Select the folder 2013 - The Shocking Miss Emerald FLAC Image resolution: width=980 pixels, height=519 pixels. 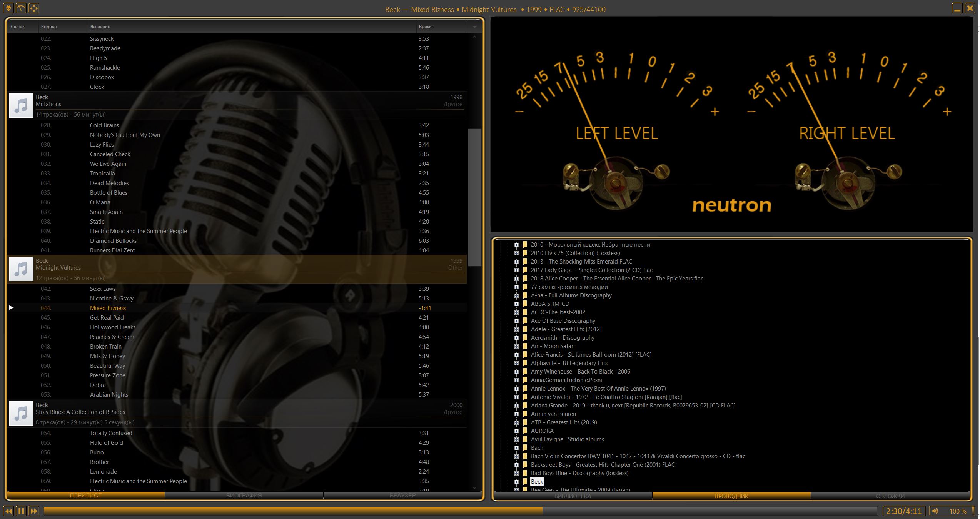point(581,261)
